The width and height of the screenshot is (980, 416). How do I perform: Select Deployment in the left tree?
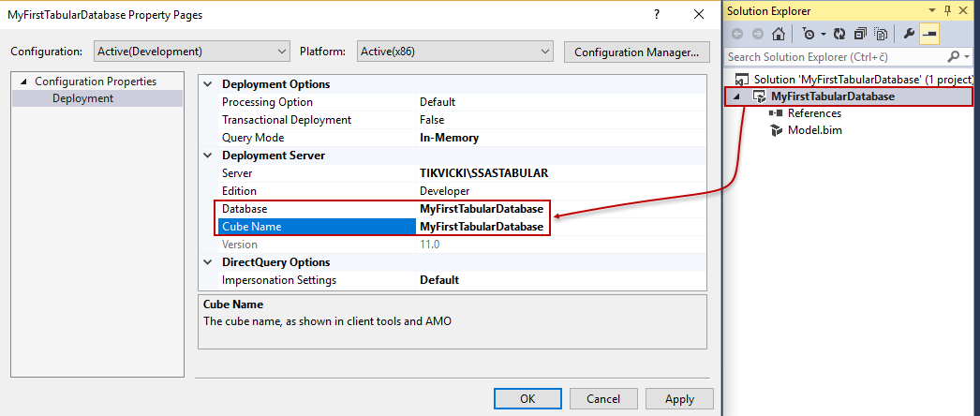pyautogui.click(x=82, y=98)
